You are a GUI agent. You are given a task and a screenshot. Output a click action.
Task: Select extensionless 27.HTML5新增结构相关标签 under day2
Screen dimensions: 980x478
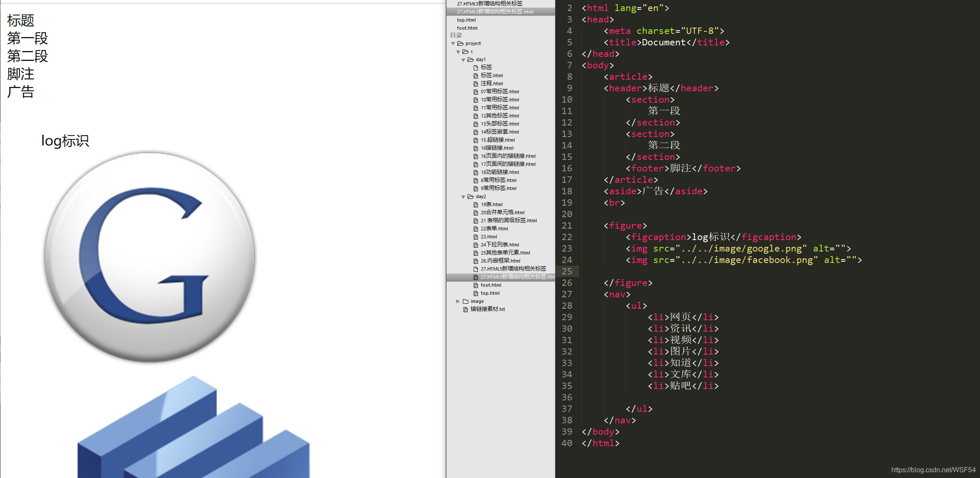click(x=513, y=269)
